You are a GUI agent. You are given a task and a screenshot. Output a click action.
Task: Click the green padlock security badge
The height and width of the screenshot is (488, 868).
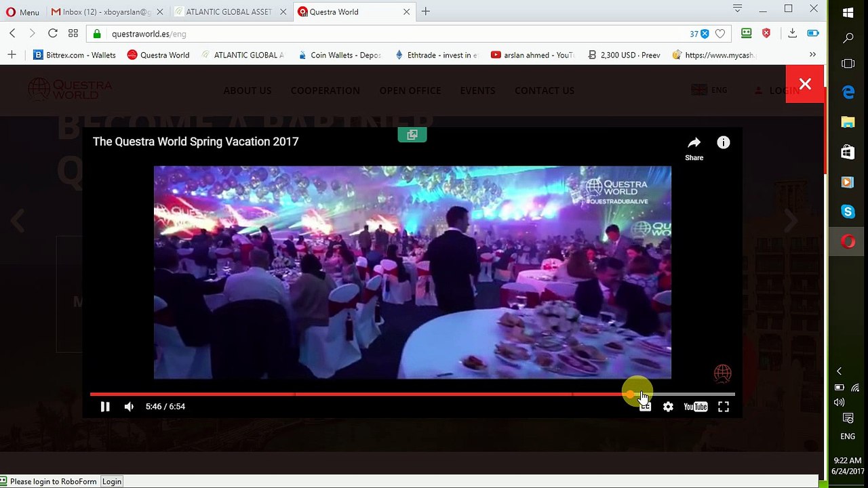[x=98, y=34]
